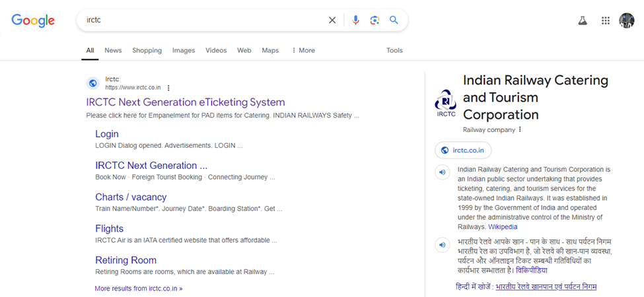Open the Login sitelink
The width and height of the screenshot is (644, 297).
[x=107, y=134]
